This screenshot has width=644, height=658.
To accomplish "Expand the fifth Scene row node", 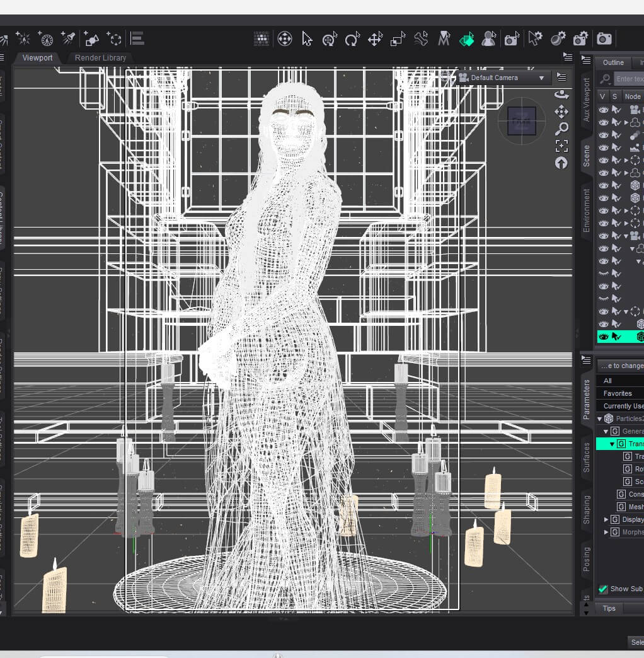I will coord(626,160).
